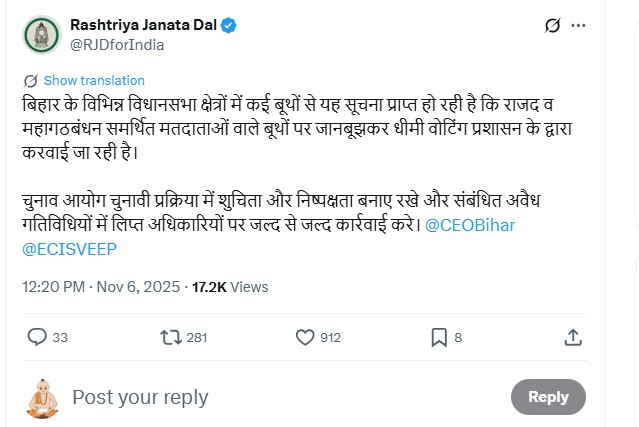Open Rashtriya Janata Dal profile picture

[40, 34]
